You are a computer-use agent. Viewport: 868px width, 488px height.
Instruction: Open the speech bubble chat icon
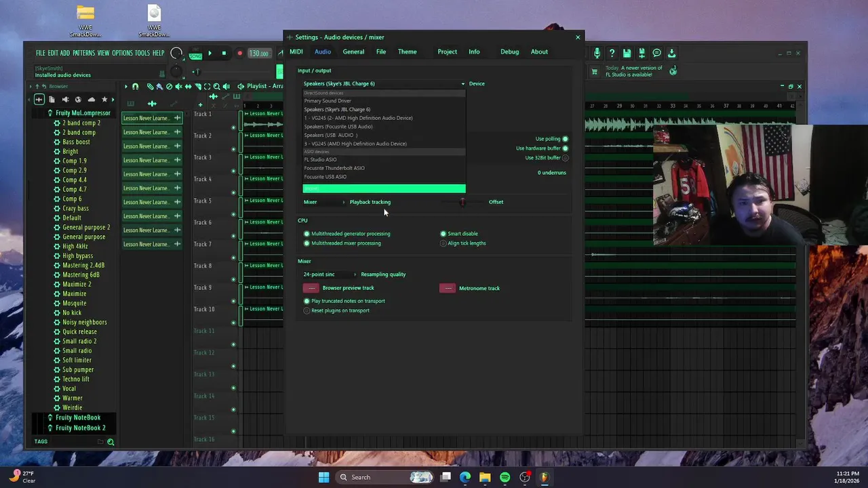click(x=656, y=53)
